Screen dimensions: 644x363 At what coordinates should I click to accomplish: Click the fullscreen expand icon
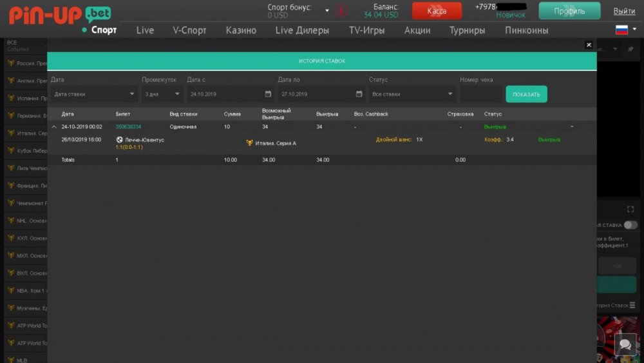(630, 209)
